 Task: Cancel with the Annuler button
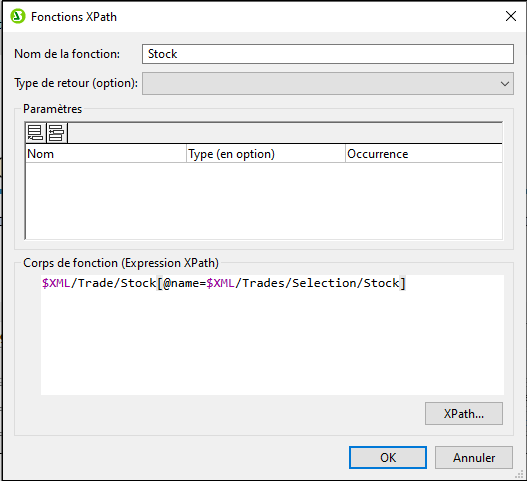point(474,457)
